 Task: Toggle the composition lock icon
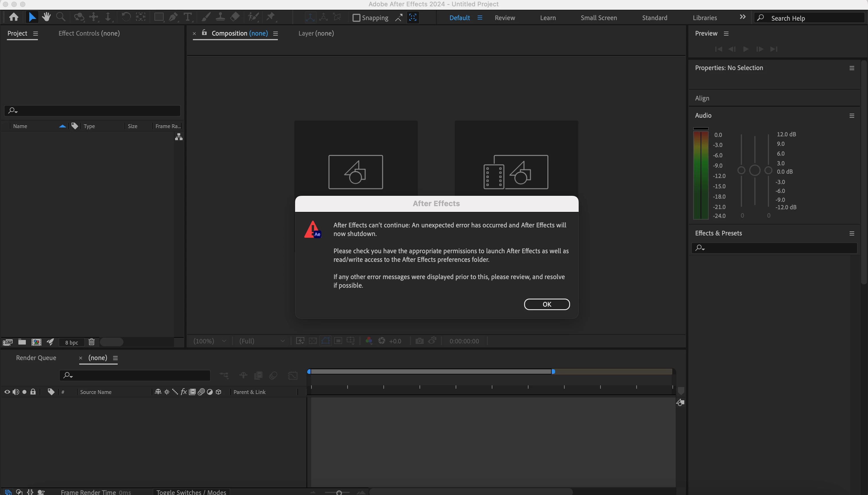204,33
